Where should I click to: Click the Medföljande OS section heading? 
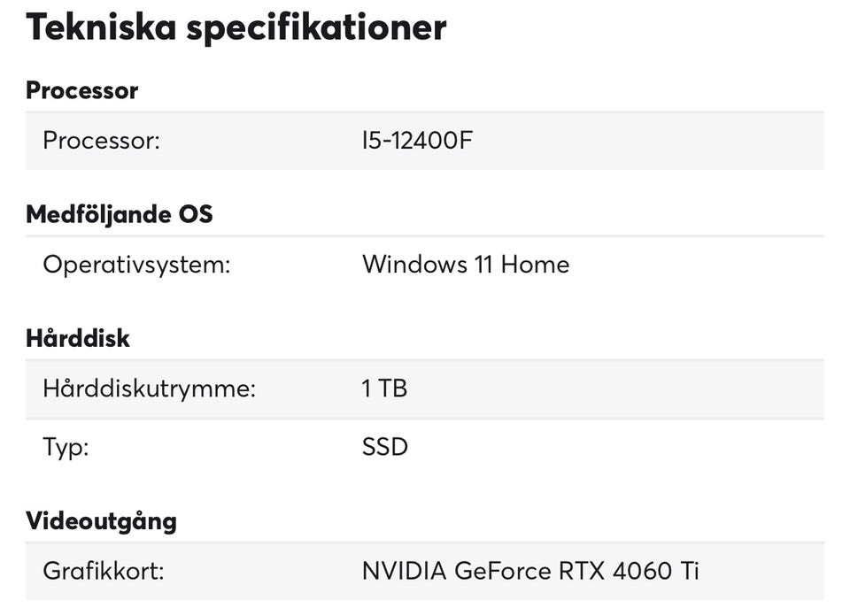(119, 214)
